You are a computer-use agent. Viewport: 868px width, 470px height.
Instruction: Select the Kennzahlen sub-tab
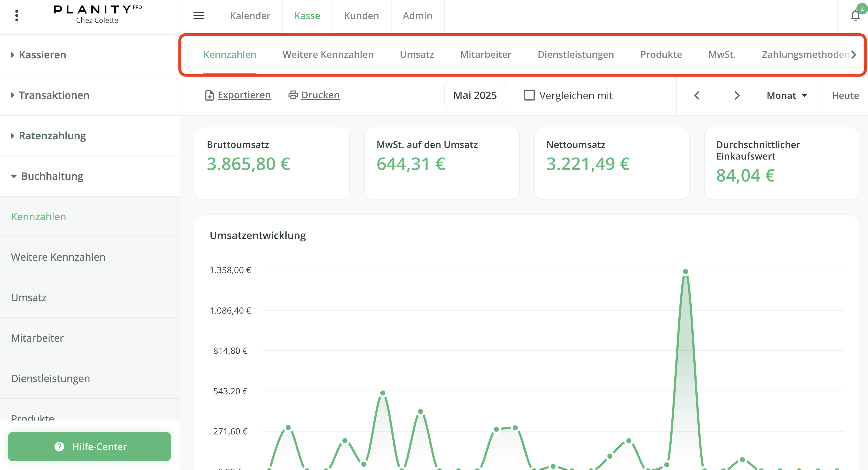[230, 55]
